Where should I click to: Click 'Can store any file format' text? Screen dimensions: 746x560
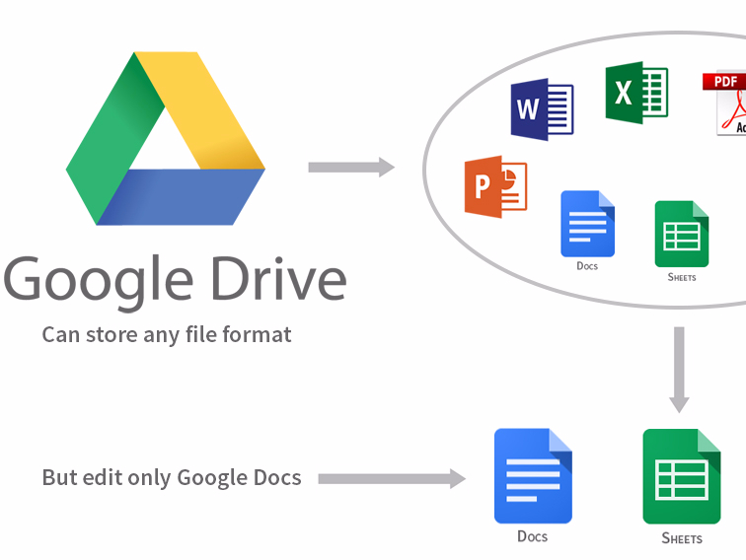tap(167, 335)
